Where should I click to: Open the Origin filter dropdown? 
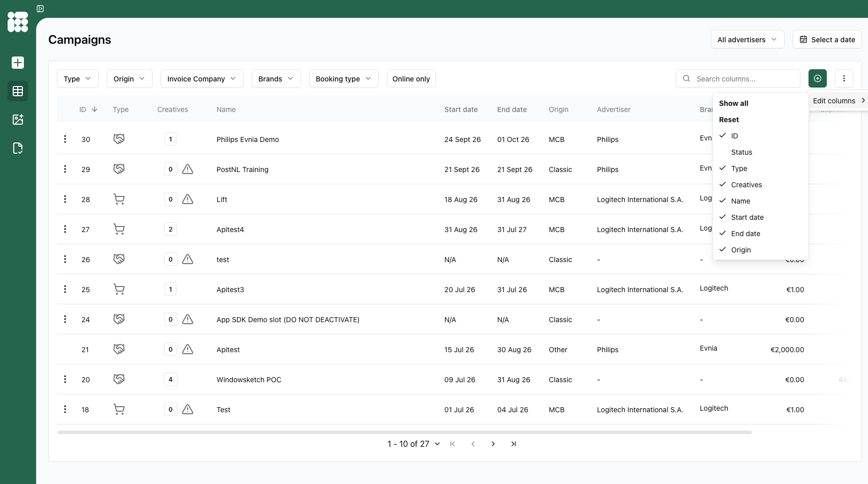point(130,78)
